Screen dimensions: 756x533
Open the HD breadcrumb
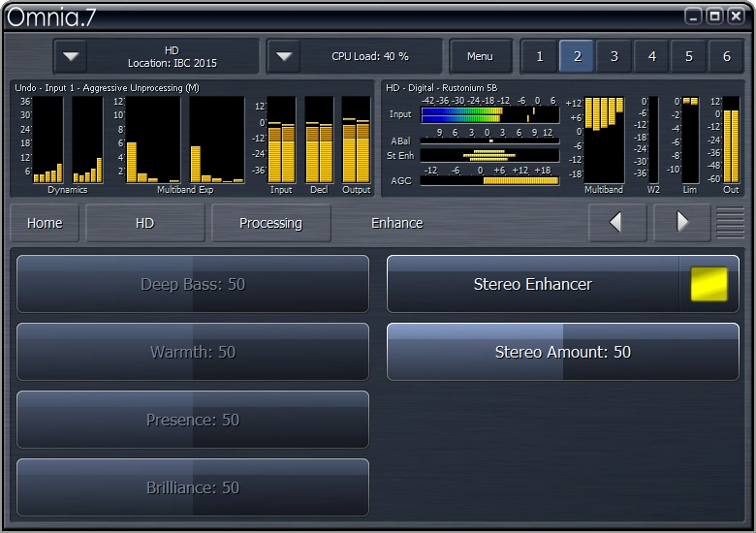145,223
